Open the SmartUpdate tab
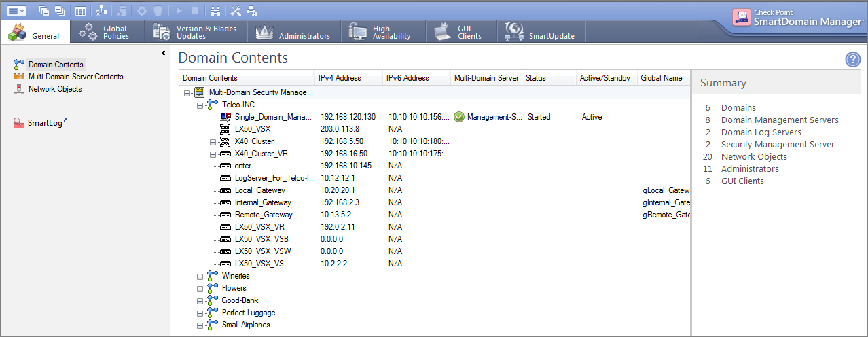 [541, 32]
